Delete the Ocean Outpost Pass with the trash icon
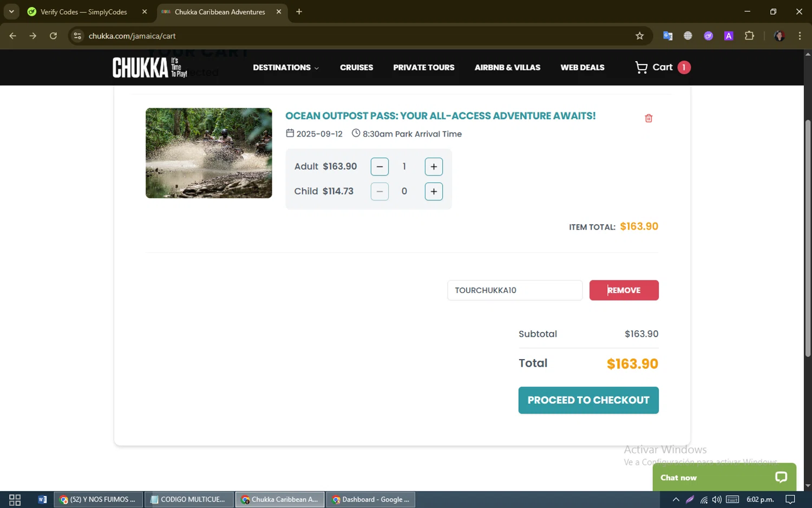 (x=649, y=118)
